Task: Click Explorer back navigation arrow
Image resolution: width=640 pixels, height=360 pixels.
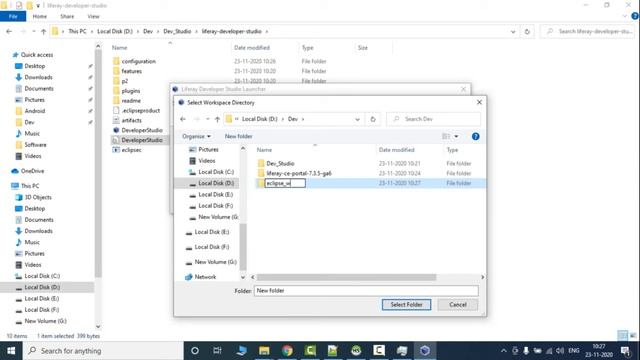Action: (x=9, y=31)
